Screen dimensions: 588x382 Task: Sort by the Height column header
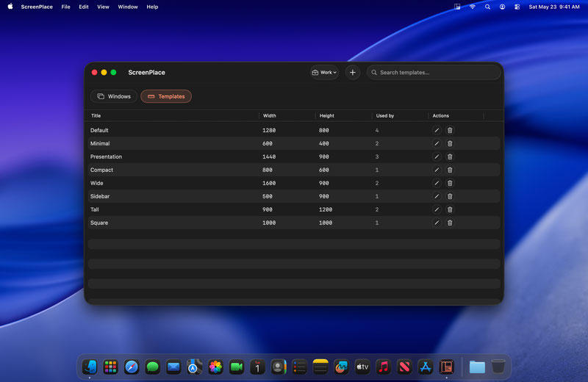coord(326,115)
